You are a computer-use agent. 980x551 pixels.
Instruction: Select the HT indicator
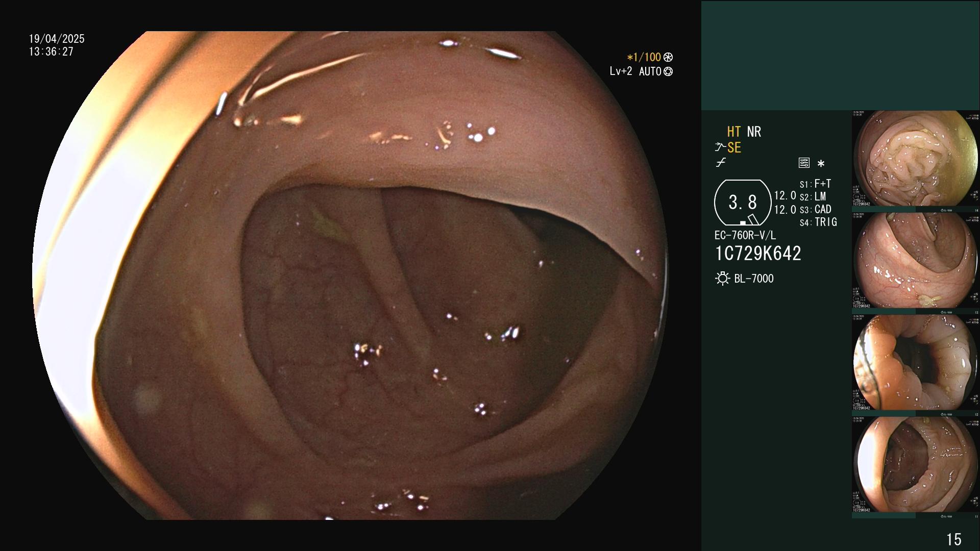click(734, 132)
